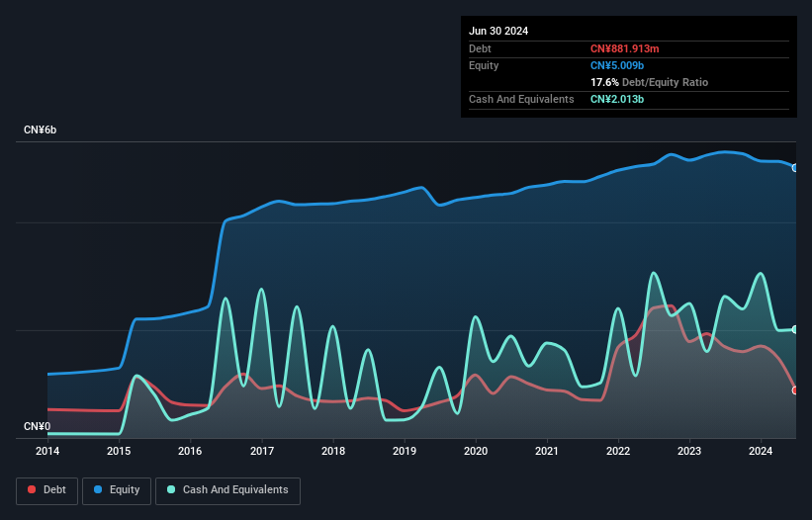This screenshot has height=520, width=812.
Task: Select the 2018 label on the x-axis
Action: tap(333, 451)
